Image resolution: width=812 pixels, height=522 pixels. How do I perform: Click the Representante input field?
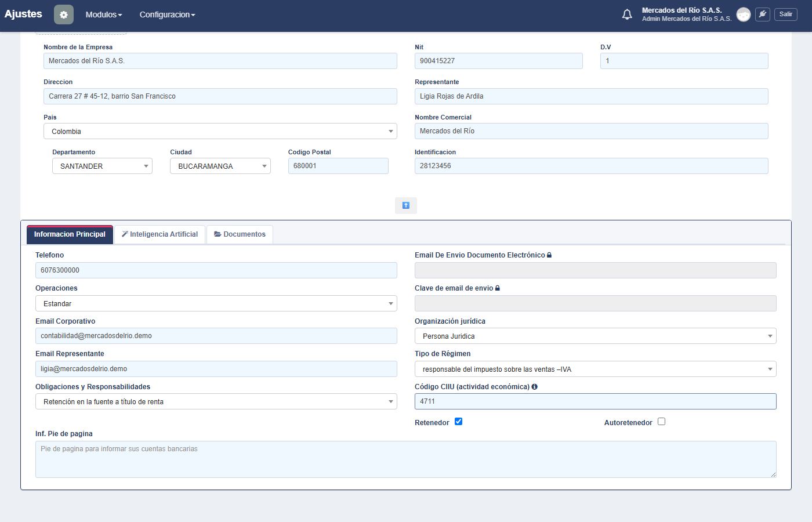[592, 96]
